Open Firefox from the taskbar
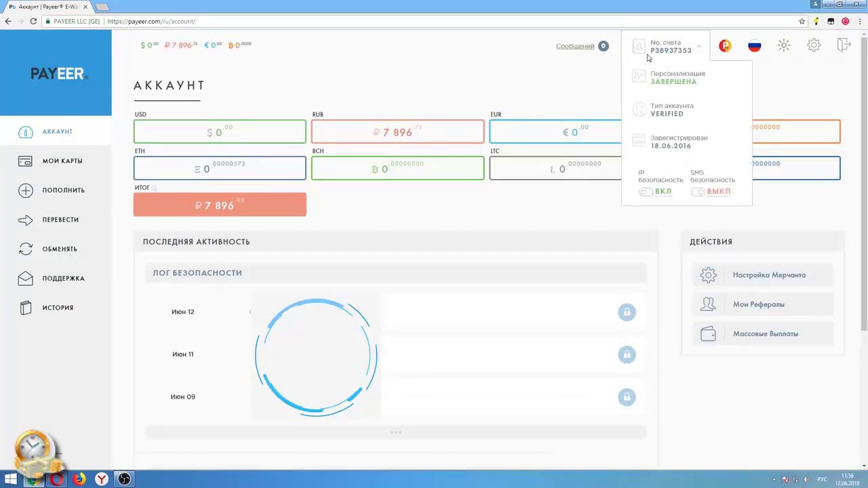Viewport: 868px width, 488px height. 79,479
